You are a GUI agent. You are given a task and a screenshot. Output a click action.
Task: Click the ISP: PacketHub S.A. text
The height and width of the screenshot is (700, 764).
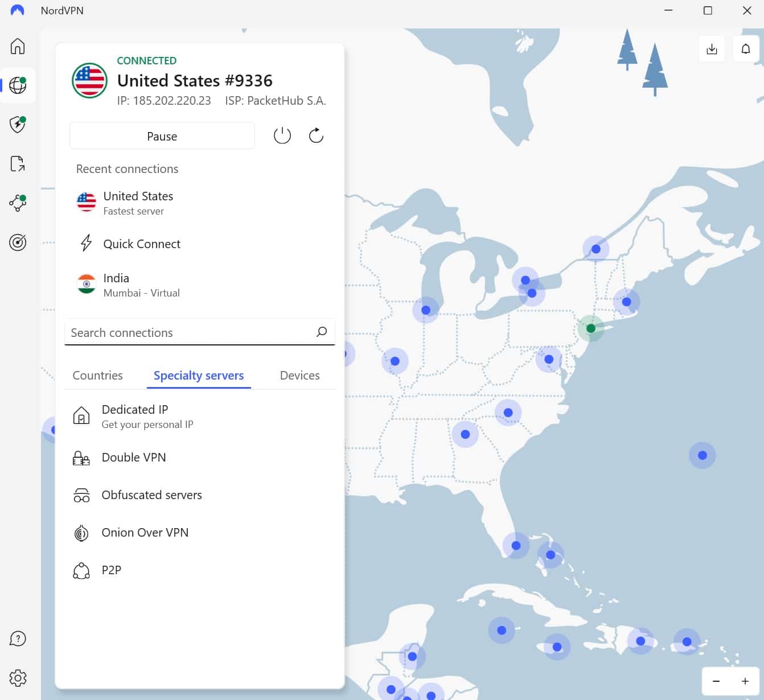(276, 101)
